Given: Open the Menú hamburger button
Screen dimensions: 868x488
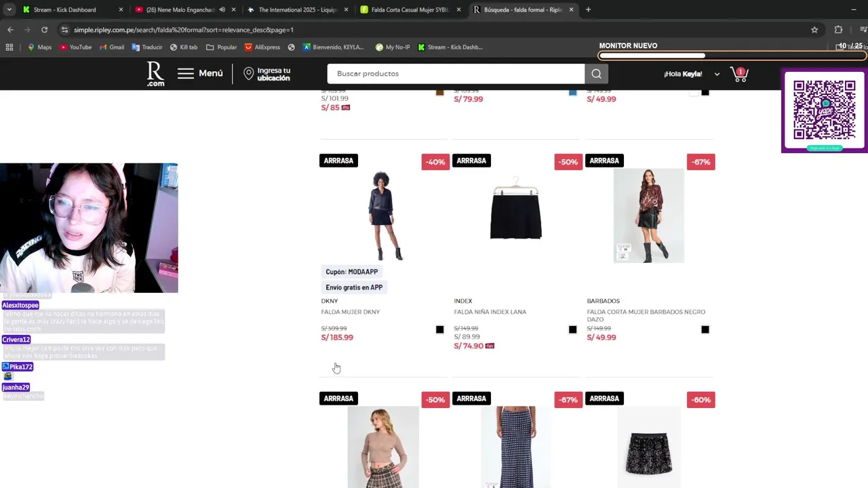Looking at the screenshot, I should [200, 73].
